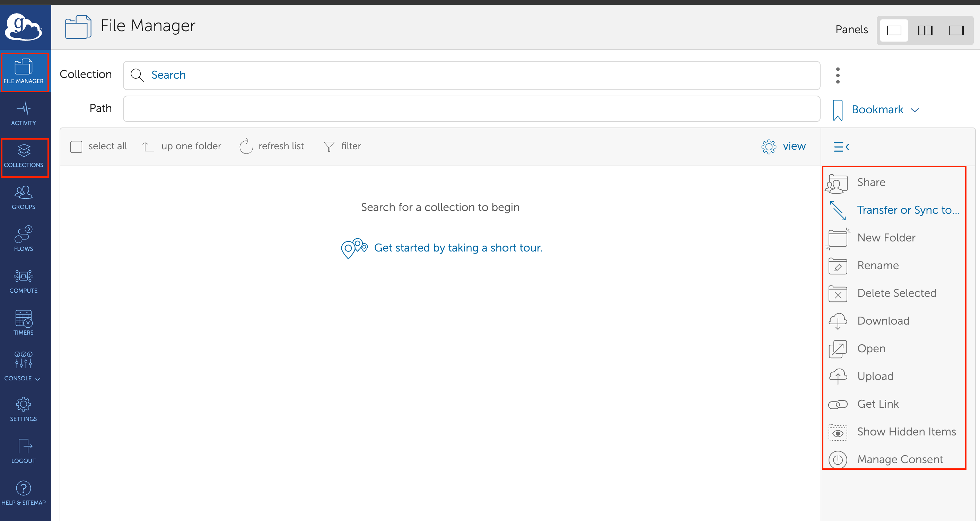
Task: Open the Timers sidebar icon
Action: click(x=24, y=319)
